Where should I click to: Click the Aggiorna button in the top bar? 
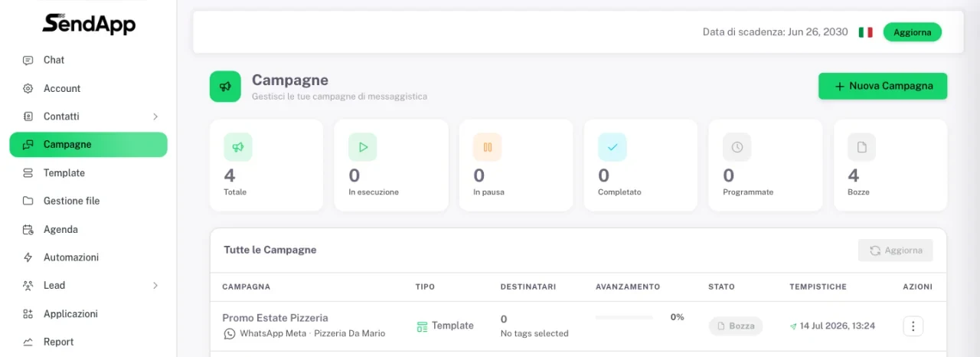click(913, 32)
